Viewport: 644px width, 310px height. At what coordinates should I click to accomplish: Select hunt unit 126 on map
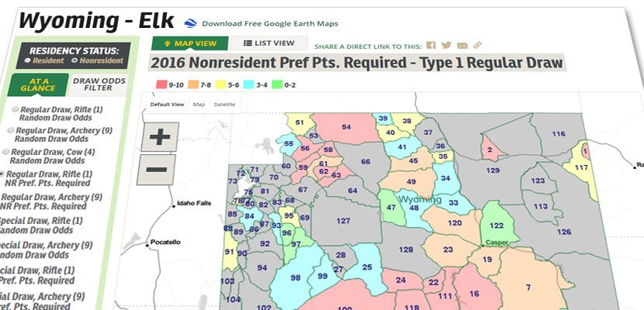(x=564, y=232)
